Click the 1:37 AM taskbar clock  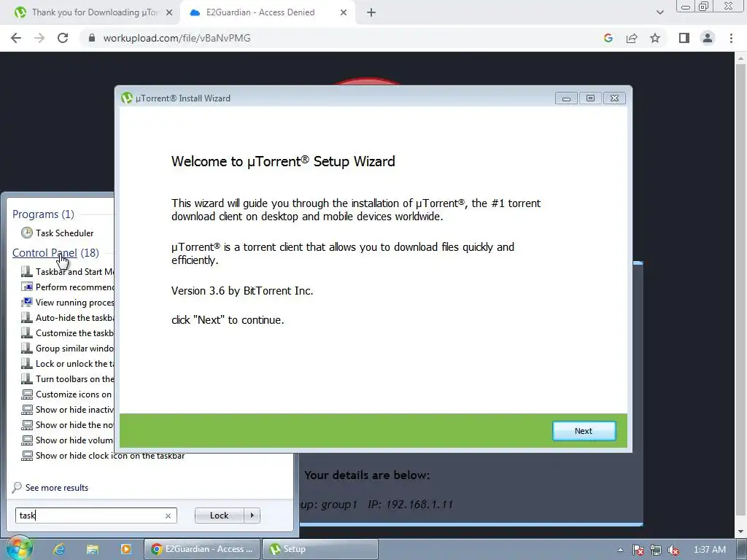click(710, 550)
